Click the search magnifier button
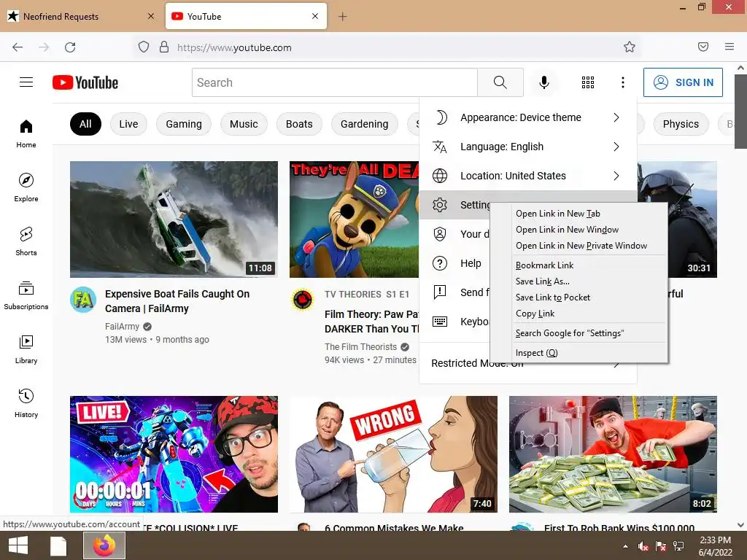Image resolution: width=747 pixels, height=560 pixels. (500, 82)
